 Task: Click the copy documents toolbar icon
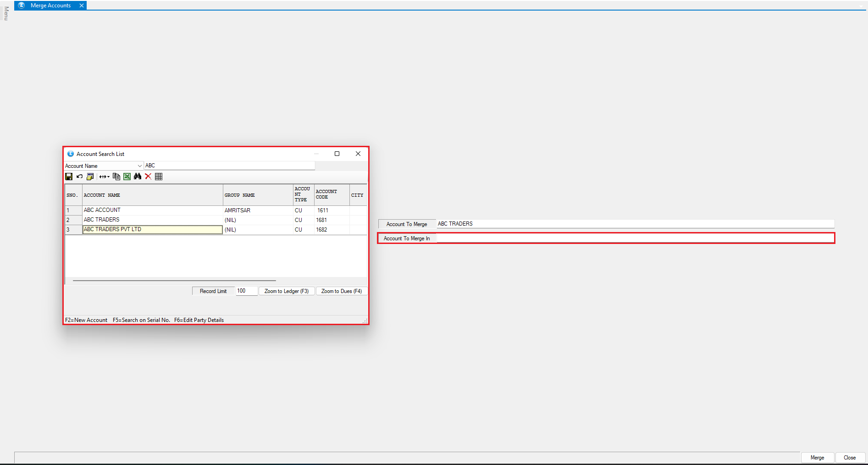[x=116, y=177]
